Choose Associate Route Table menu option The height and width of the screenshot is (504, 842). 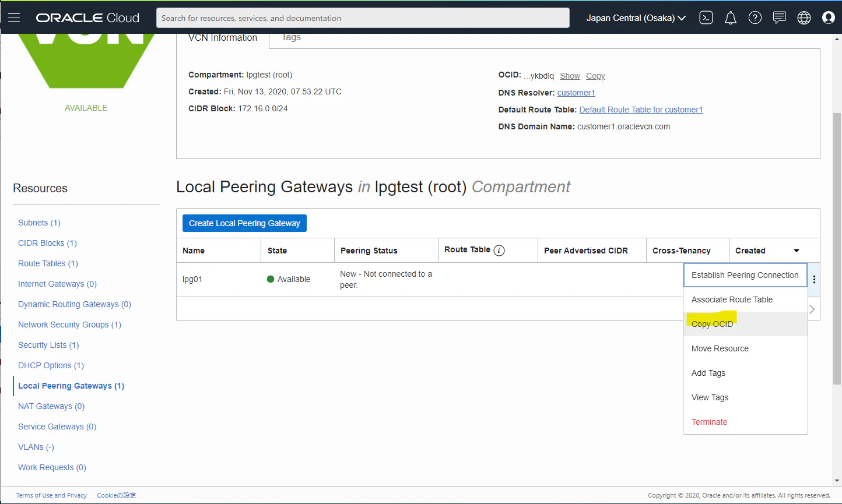click(x=745, y=299)
